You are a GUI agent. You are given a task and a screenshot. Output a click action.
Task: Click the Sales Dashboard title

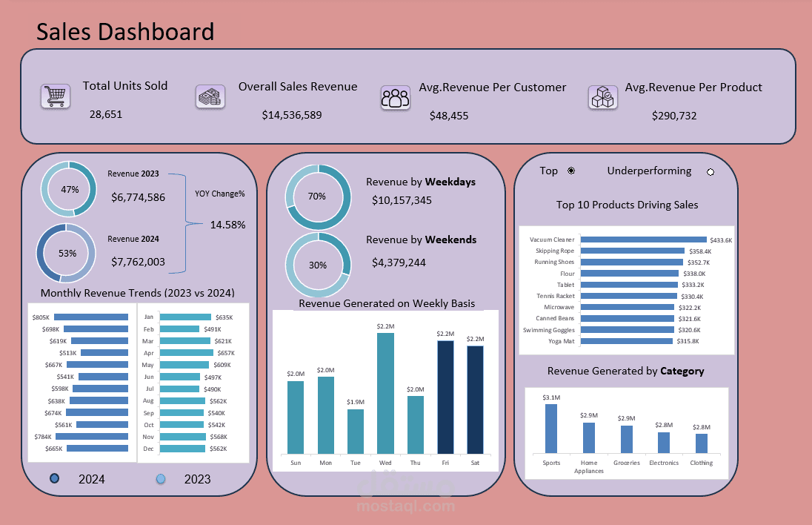(x=125, y=32)
